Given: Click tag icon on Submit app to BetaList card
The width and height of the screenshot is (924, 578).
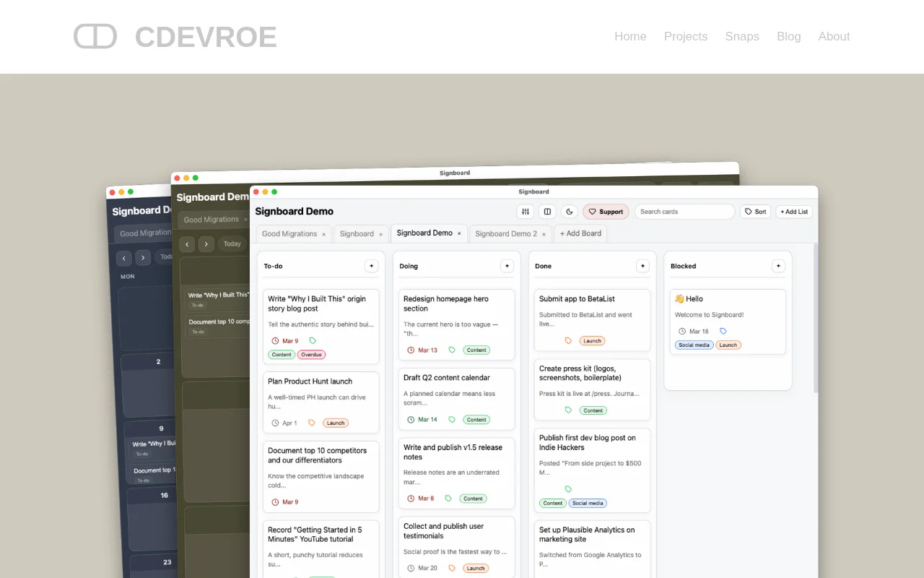Looking at the screenshot, I should point(568,340).
